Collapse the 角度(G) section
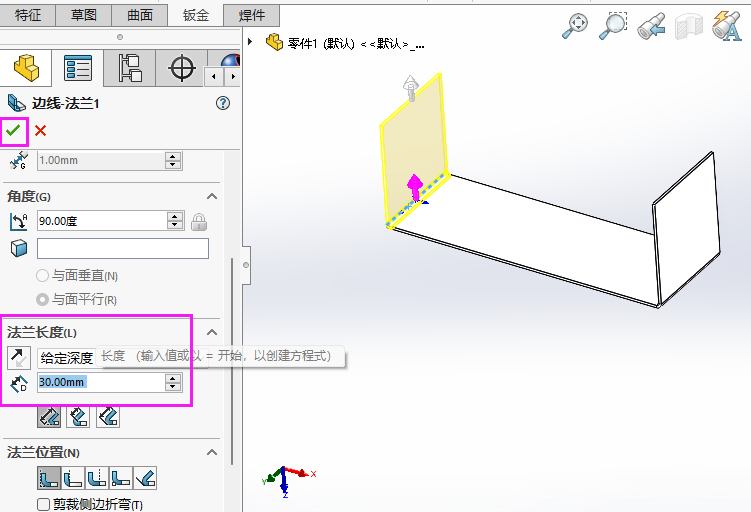 (212, 196)
